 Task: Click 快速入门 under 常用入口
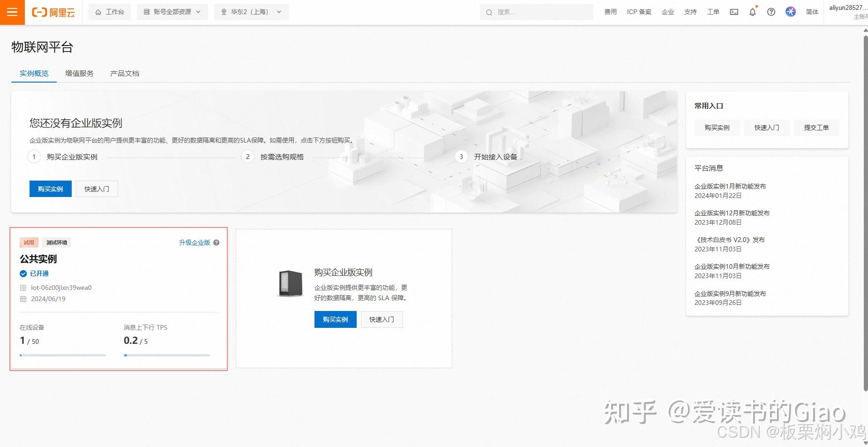tap(767, 128)
